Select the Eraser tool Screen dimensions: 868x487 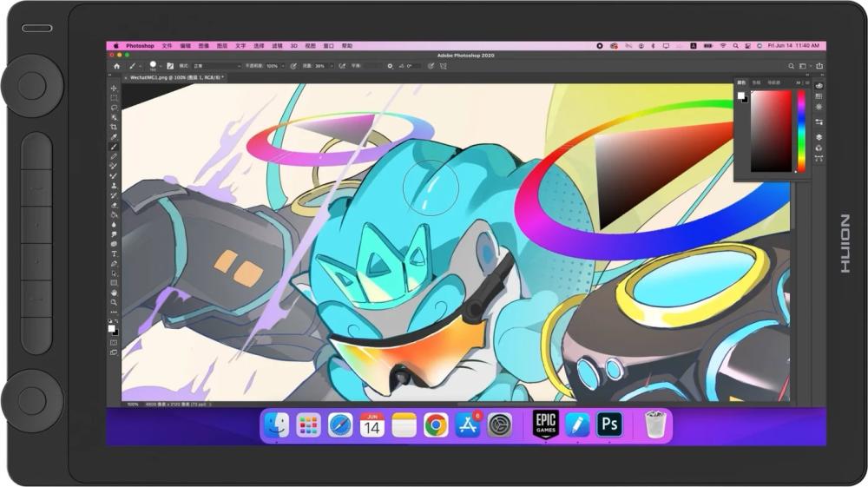click(114, 205)
